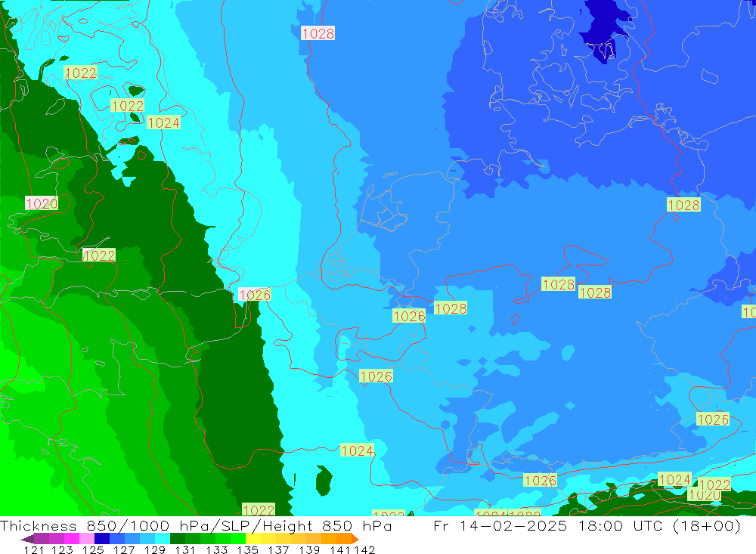Image resolution: width=756 pixels, height=554 pixels.
Task: Pick the dark navy blue legend swatch
Action: (x=102, y=539)
